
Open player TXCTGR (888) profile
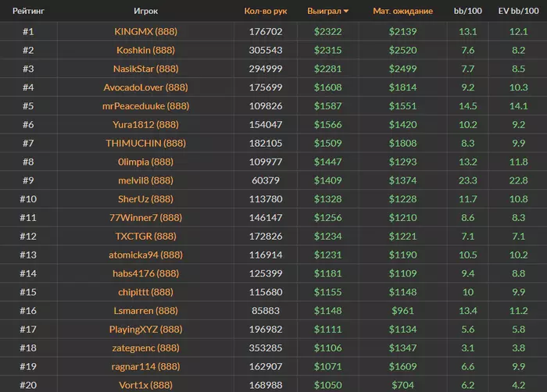(146, 236)
